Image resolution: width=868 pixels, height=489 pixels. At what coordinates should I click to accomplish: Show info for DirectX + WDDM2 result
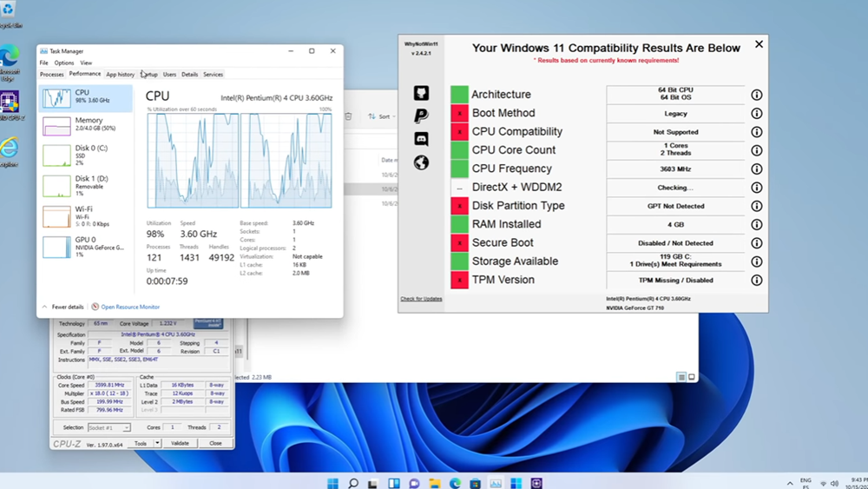(756, 188)
